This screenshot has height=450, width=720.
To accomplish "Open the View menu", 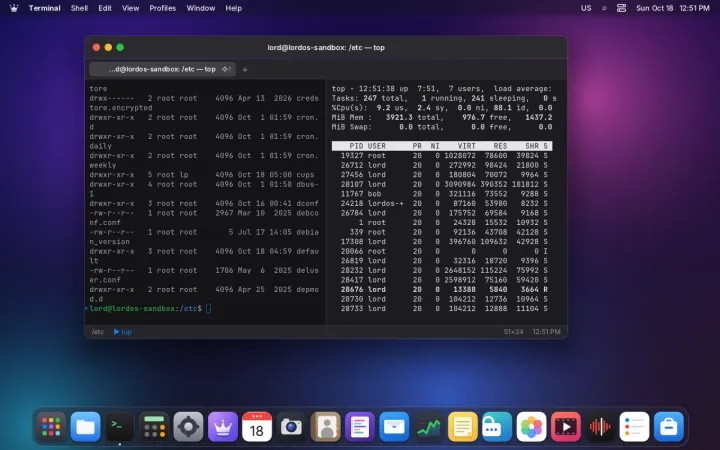I will pyautogui.click(x=130, y=8).
